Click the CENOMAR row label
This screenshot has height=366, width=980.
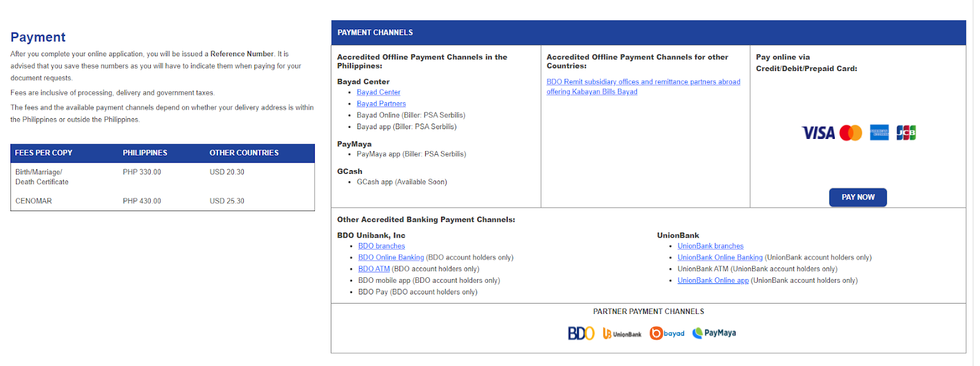tap(34, 201)
